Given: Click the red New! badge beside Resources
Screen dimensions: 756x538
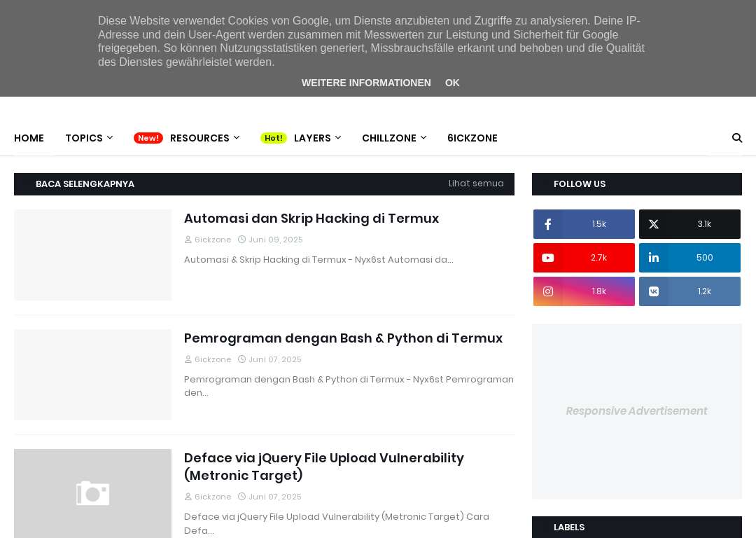Looking at the screenshot, I should coord(148,138).
